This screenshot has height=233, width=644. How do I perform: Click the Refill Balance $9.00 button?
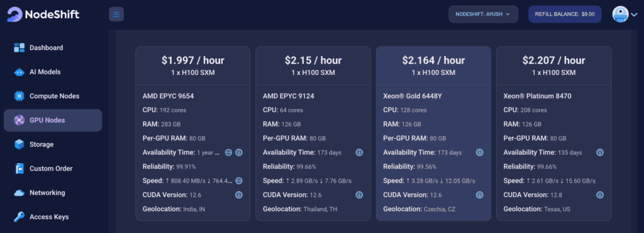tap(565, 14)
